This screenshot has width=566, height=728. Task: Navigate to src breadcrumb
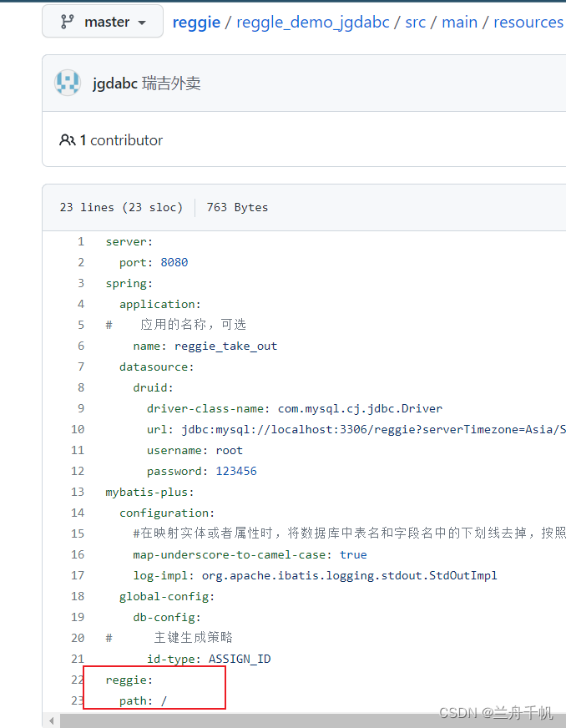point(415,23)
